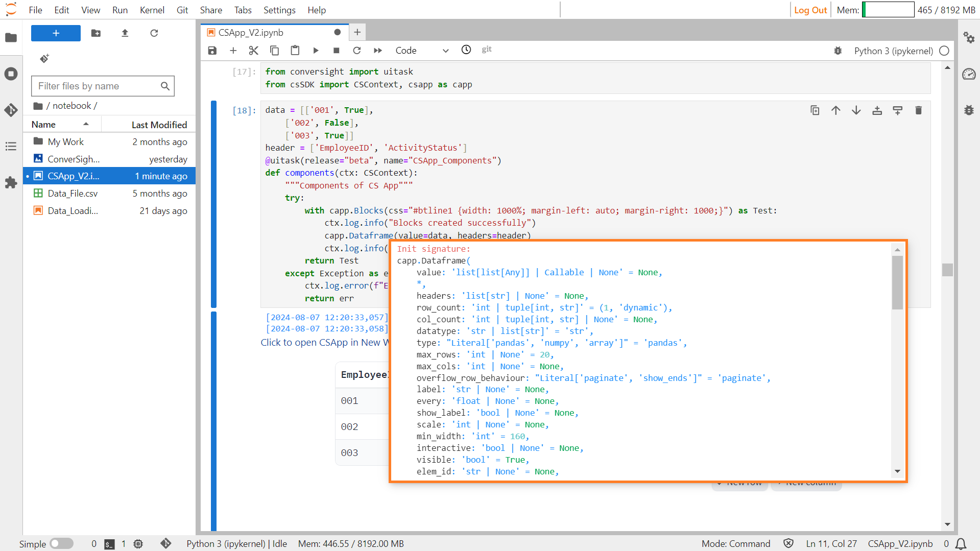Image resolution: width=980 pixels, height=551 pixels.
Task: Open running terminals and kernels panel
Action: tap(11, 74)
